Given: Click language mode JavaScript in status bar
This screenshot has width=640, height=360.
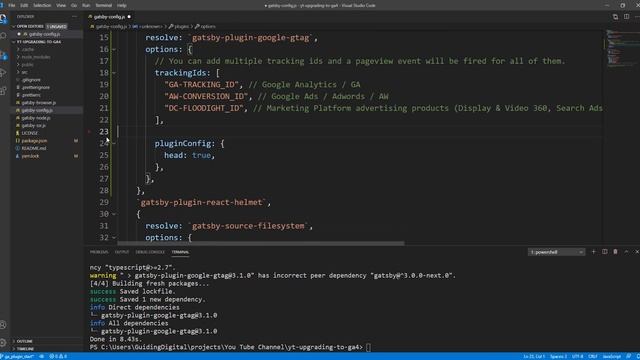Looking at the screenshot, I should point(611,356).
